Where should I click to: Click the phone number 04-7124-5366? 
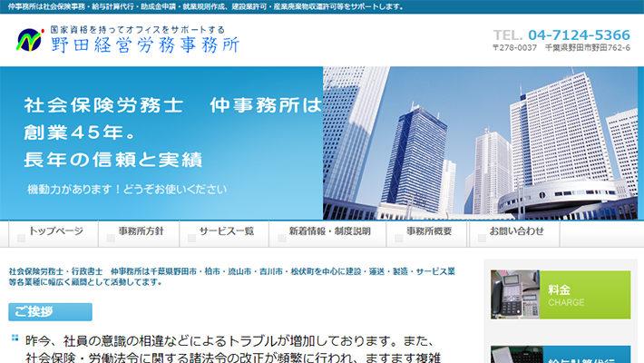(x=579, y=34)
